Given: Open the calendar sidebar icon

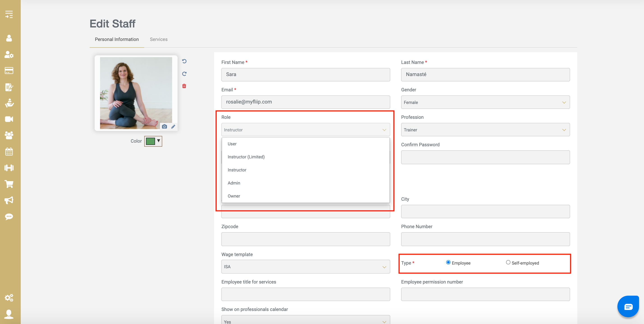Looking at the screenshot, I should point(9,151).
